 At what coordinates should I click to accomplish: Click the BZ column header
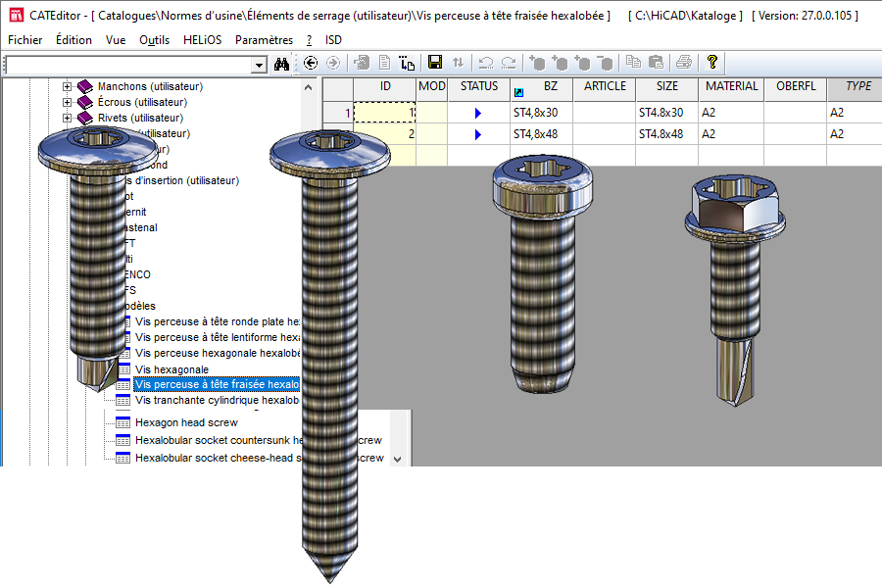point(551,86)
